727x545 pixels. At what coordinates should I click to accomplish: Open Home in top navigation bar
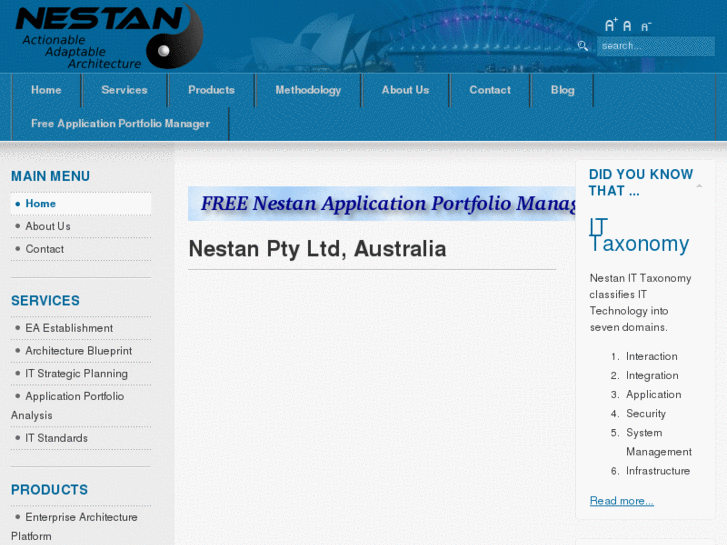click(46, 90)
